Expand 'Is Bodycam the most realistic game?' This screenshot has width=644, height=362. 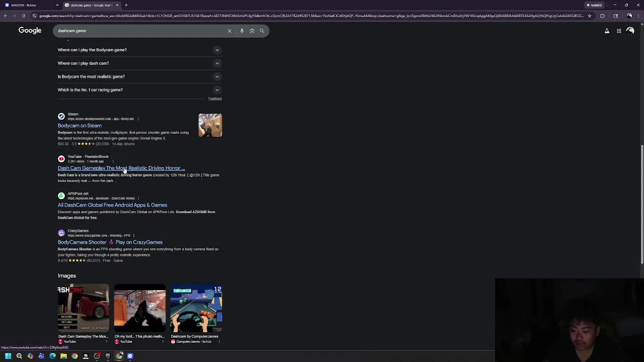tap(139, 76)
